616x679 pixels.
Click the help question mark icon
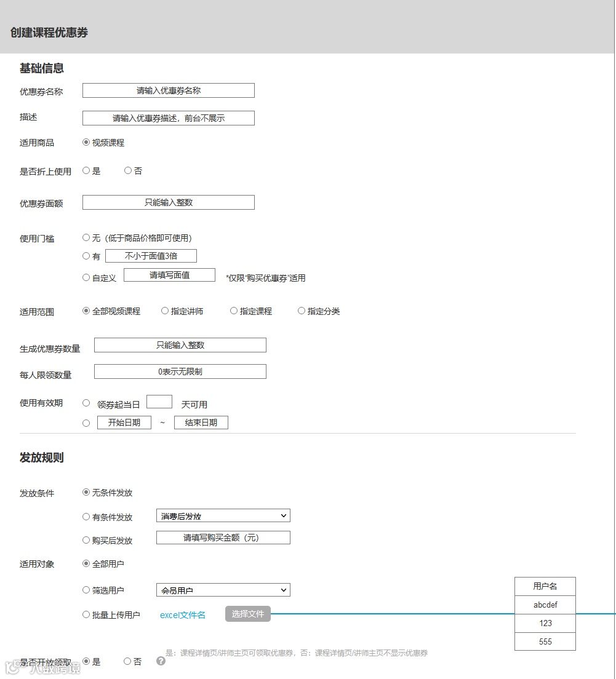click(161, 661)
